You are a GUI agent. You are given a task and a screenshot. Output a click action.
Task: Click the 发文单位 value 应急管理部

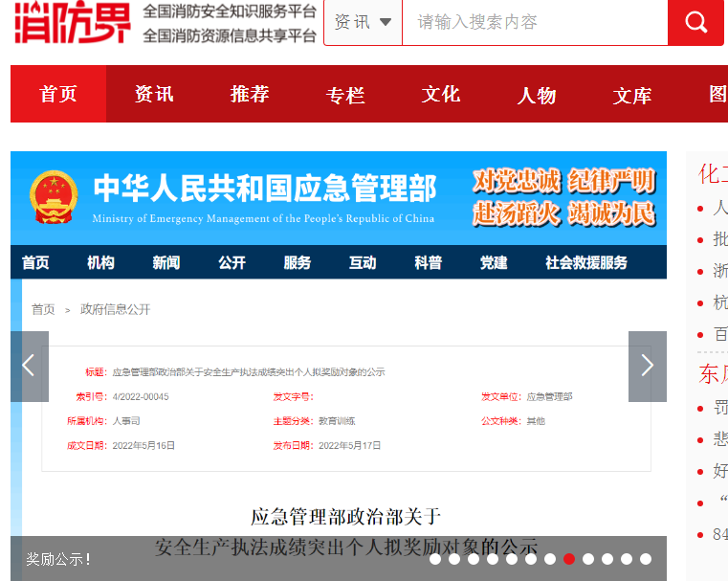pos(549,397)
